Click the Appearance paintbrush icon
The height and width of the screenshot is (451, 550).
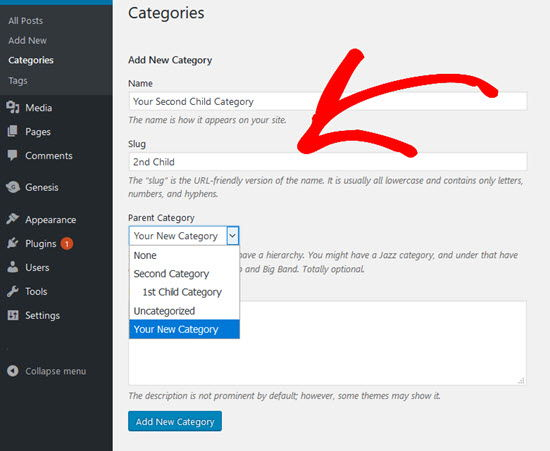coord(13,219)
